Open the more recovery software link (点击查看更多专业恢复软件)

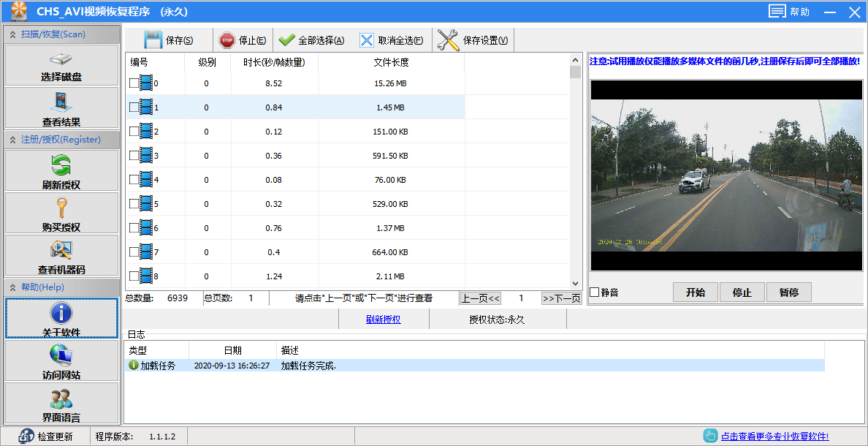tap(774, 436)
